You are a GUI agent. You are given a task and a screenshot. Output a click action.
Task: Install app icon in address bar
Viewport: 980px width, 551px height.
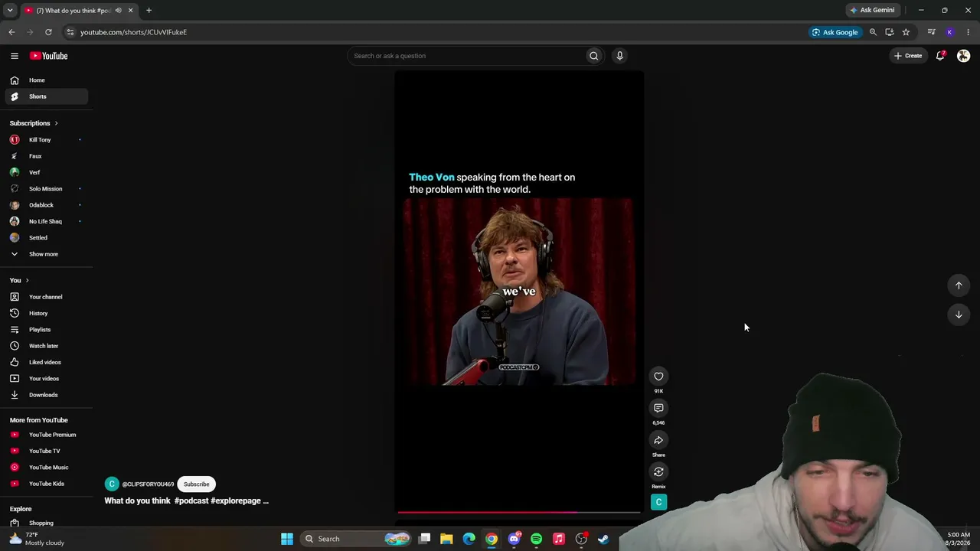(889, 32)
